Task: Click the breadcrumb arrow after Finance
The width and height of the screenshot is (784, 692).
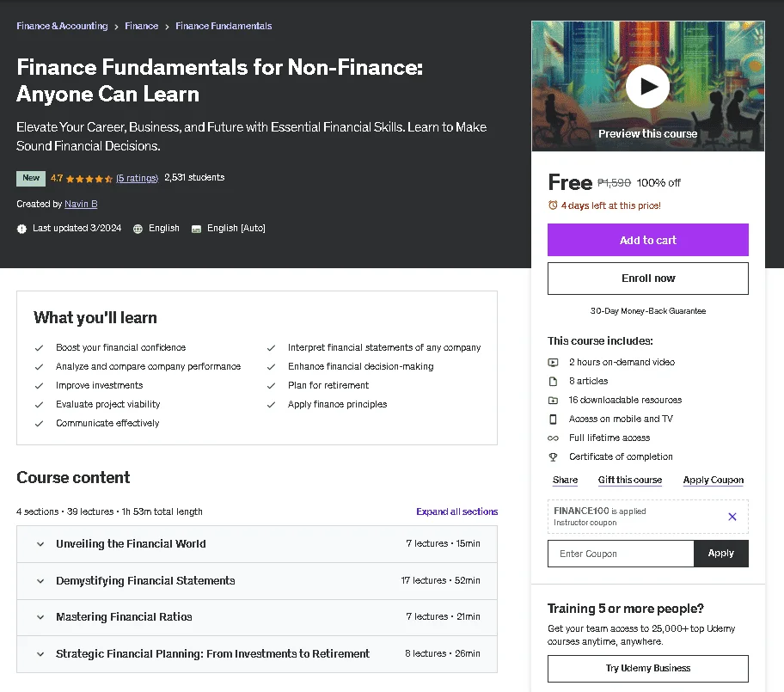Action: tap(167, 27)
